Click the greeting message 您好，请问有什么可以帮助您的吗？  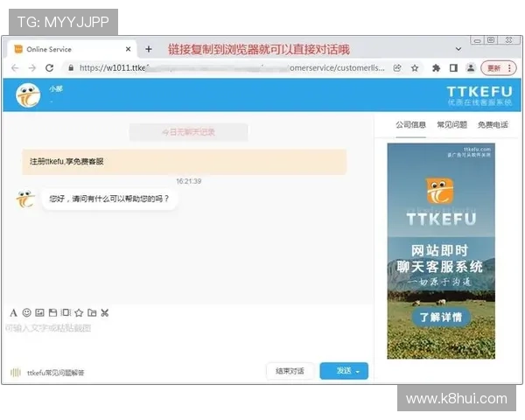(109, 199)
